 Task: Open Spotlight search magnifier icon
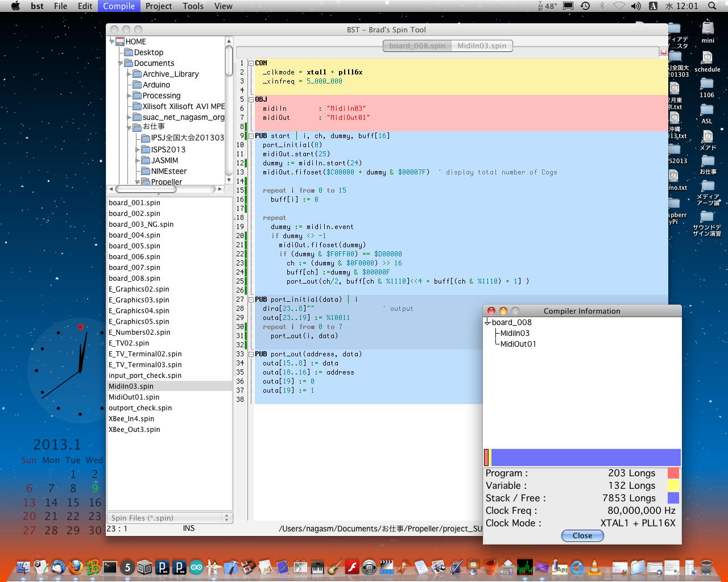[x=712, y=6]
